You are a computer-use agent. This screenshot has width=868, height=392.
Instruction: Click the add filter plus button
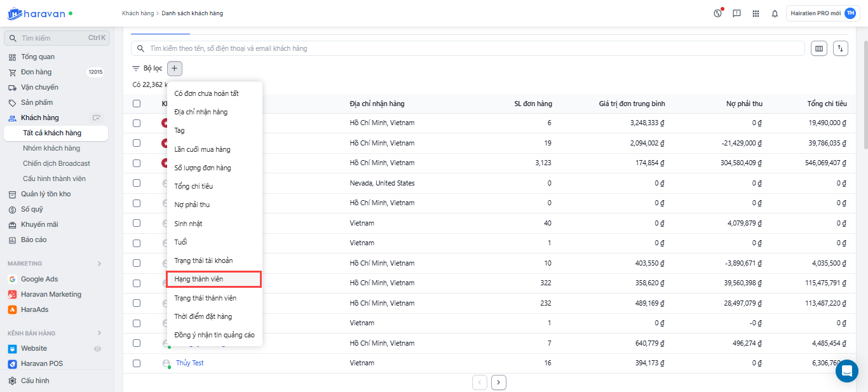pos(175,68)
